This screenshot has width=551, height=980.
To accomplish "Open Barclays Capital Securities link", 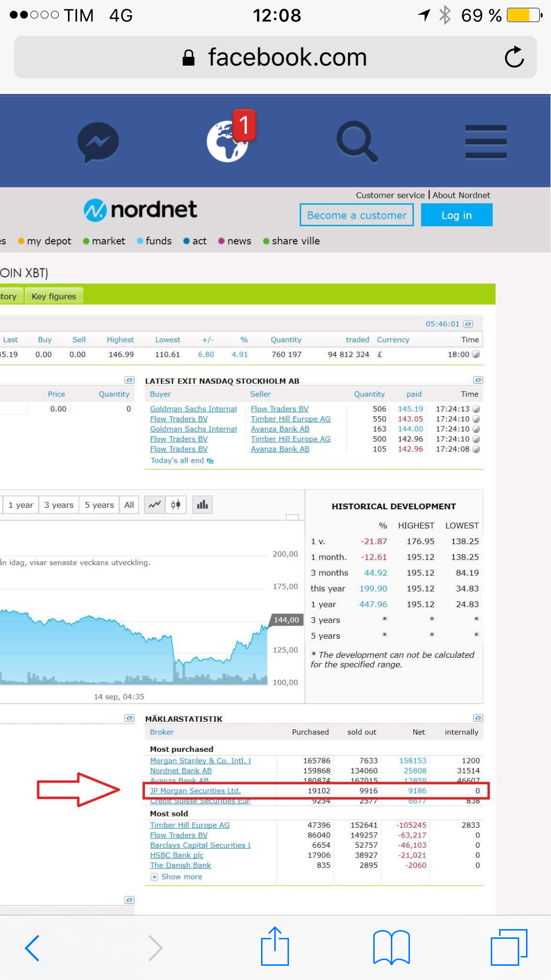I will [200, 845].
